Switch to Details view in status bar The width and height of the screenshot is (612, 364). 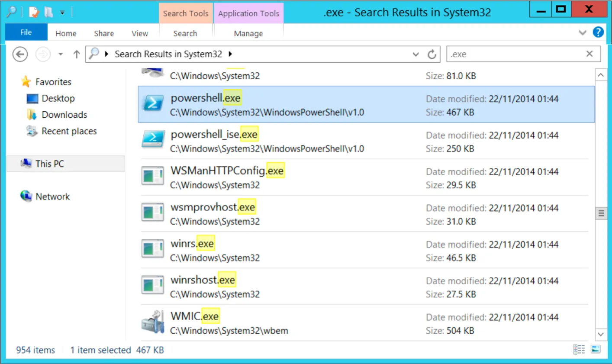pyautogui.click(x=579, y=349)
